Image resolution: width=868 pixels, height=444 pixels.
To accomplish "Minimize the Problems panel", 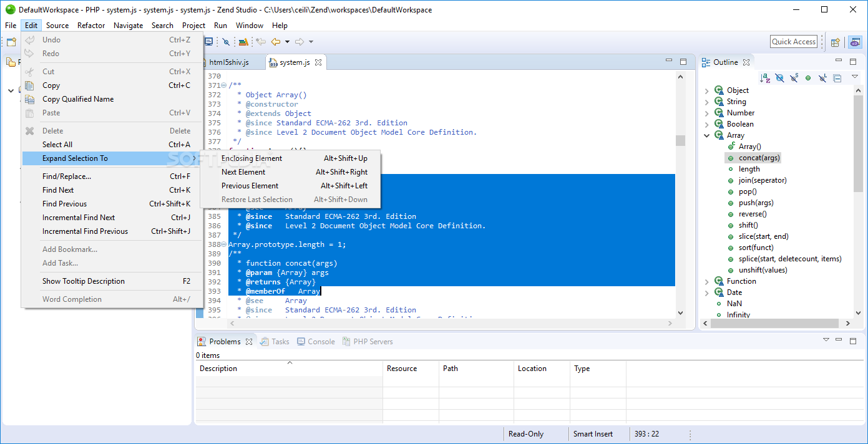I will pyautogui.click(x=840, y=340).
